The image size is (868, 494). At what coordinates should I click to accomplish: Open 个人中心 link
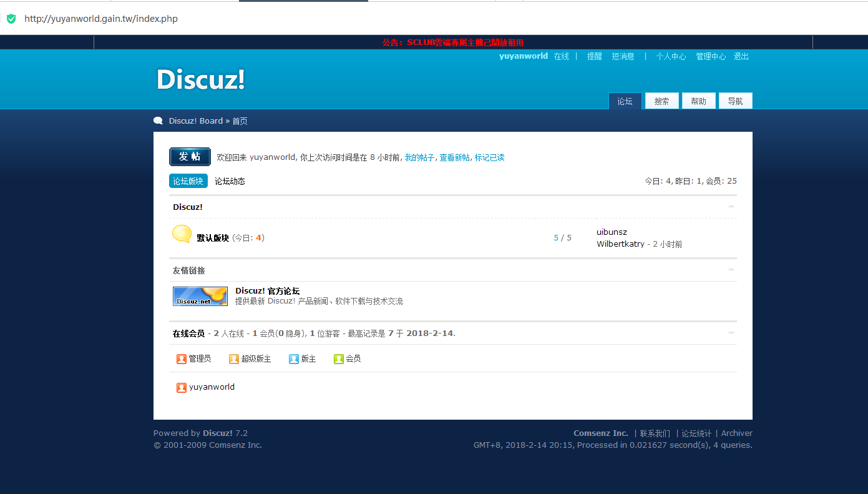coord(671,56)
